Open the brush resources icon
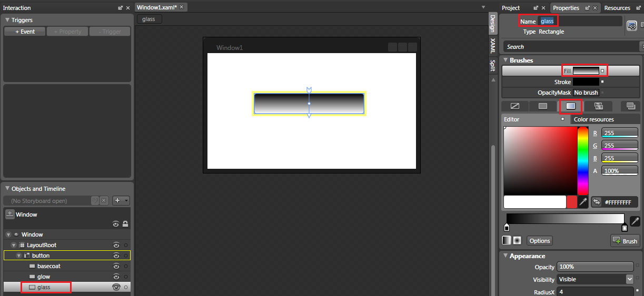The height and width of the screenshot is (296, 644). (x=630, y=106)
